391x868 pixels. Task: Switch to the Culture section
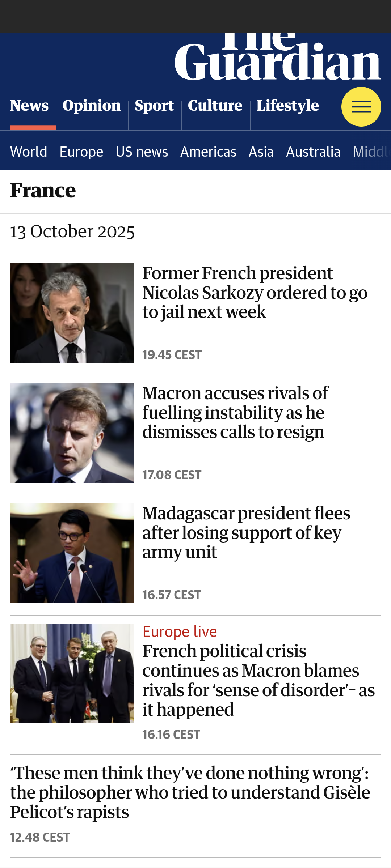[215, 106]
